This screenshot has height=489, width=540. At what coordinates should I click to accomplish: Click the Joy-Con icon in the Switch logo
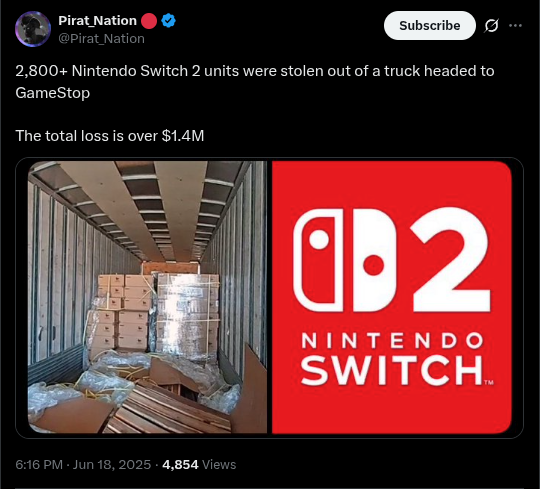[x=345, y=260]
